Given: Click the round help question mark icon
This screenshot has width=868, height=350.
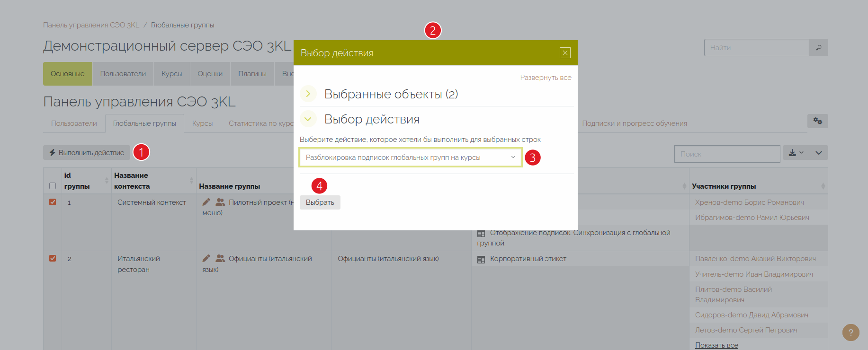Looking at the screenshot, I should [x=850, y=332].
